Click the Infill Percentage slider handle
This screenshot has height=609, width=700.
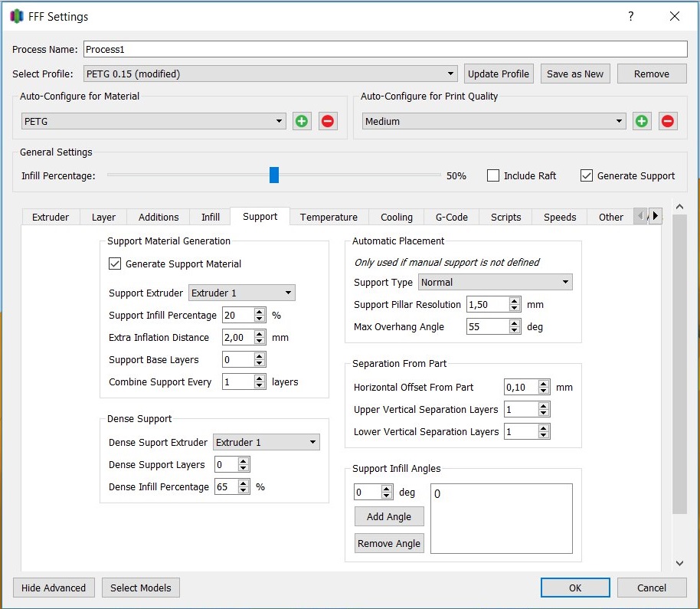(x=273, y=175)
